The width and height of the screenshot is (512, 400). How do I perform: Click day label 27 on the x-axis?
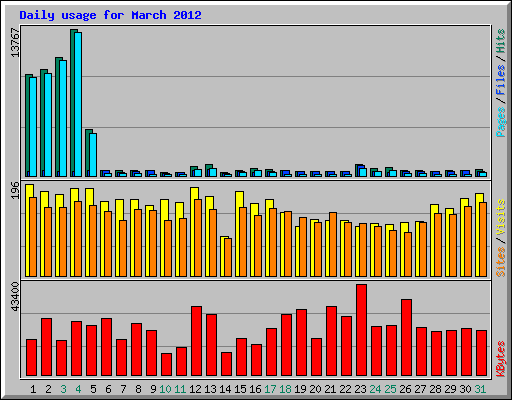pyautogui.click(x=420, y=389)
